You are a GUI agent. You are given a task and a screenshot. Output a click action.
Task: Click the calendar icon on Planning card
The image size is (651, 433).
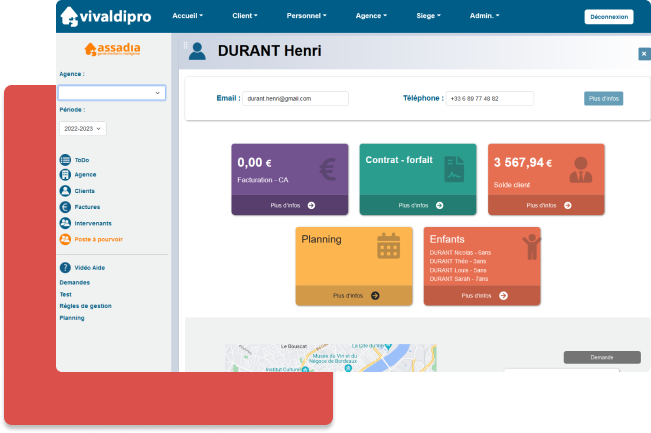[x=389, y=246]
